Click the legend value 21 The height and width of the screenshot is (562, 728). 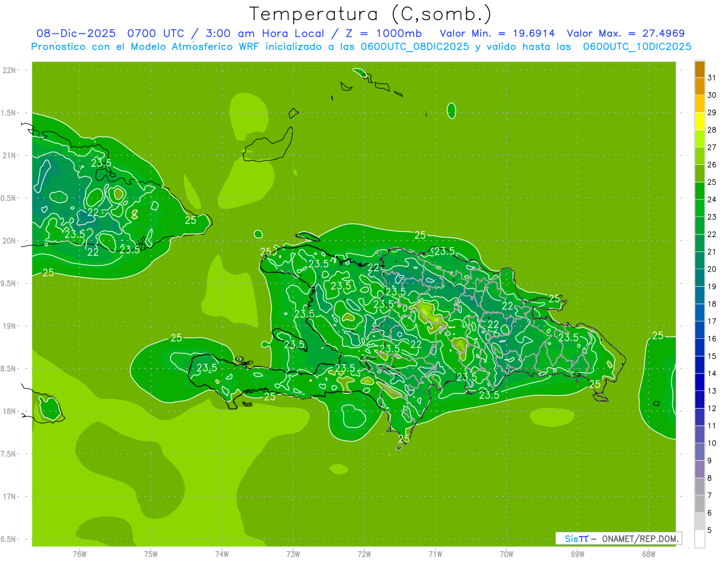(x=712, y=252)
